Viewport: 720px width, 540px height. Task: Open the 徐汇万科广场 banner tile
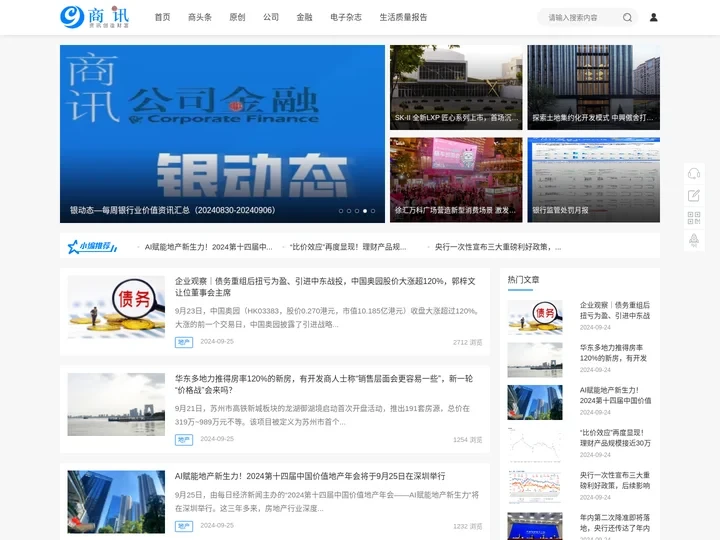456,180
